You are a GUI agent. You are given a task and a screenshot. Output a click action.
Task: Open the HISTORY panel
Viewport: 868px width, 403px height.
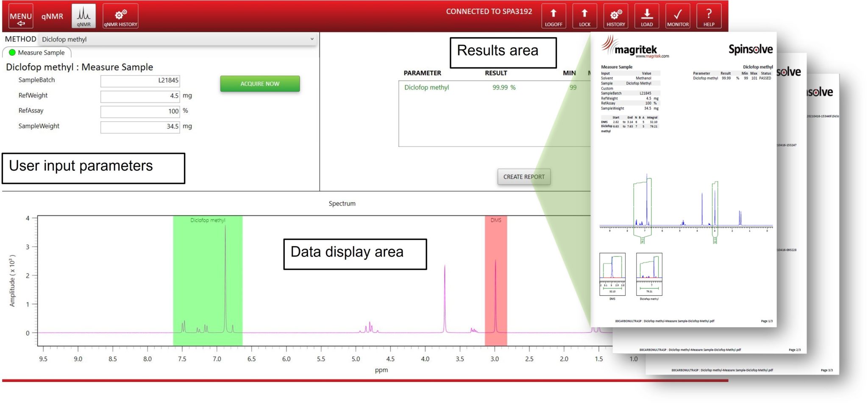[x=616, y=16]
